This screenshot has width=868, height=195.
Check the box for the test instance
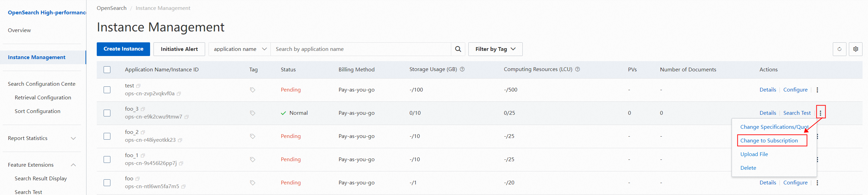tap(107, 90)
